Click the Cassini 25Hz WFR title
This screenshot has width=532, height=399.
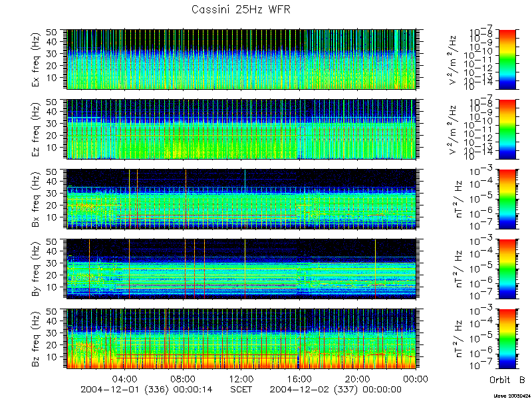[x=241, y=9]
